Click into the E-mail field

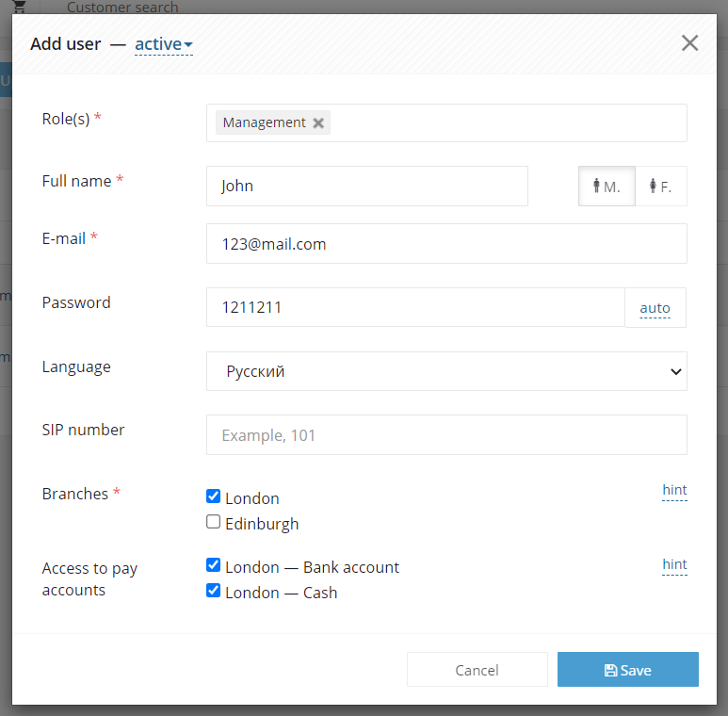(446, 244)
